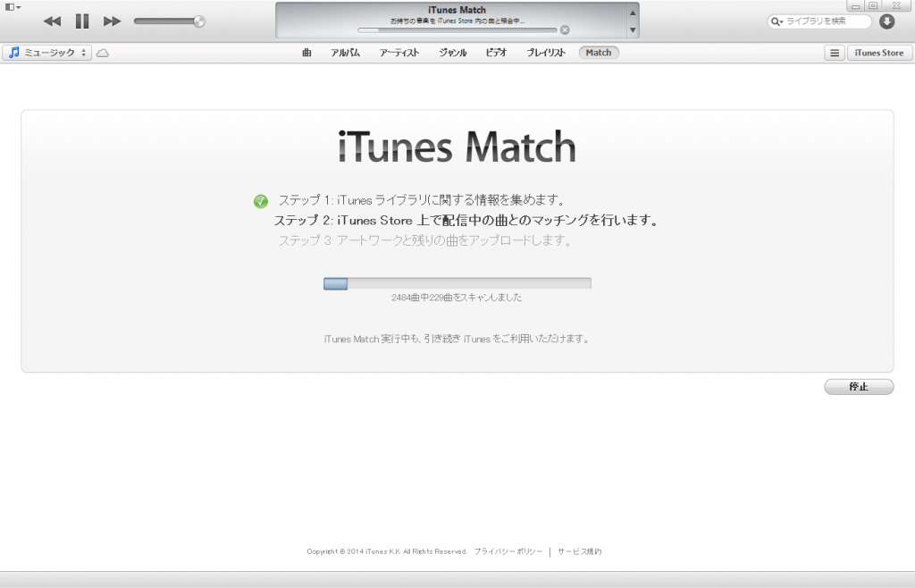The width and height of the screenshot is (915, 588).
Task: Click the iCloud cloud icon
Action: [103, 53]
